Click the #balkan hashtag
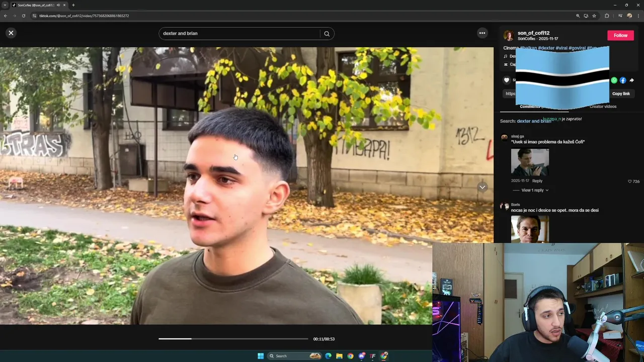644x362 pixels. coord(528,48)
